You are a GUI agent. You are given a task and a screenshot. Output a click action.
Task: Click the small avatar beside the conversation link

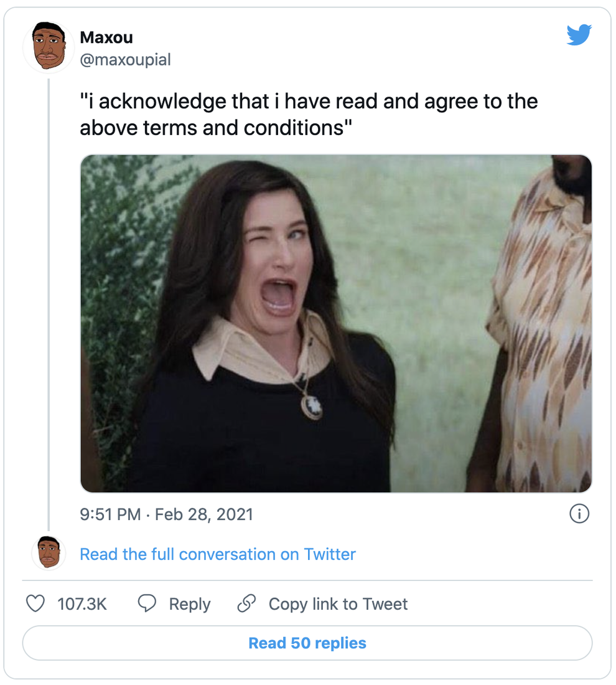[49, 552]
